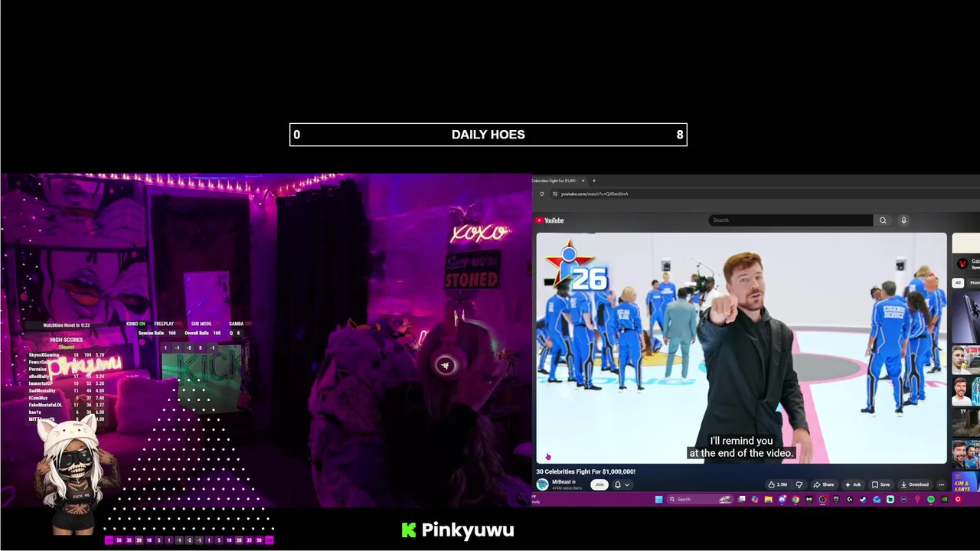Screen dimensions: 980x551
Task: Open the site info icon beside URL
Action: pyautogui.click(x=555, y=194)
